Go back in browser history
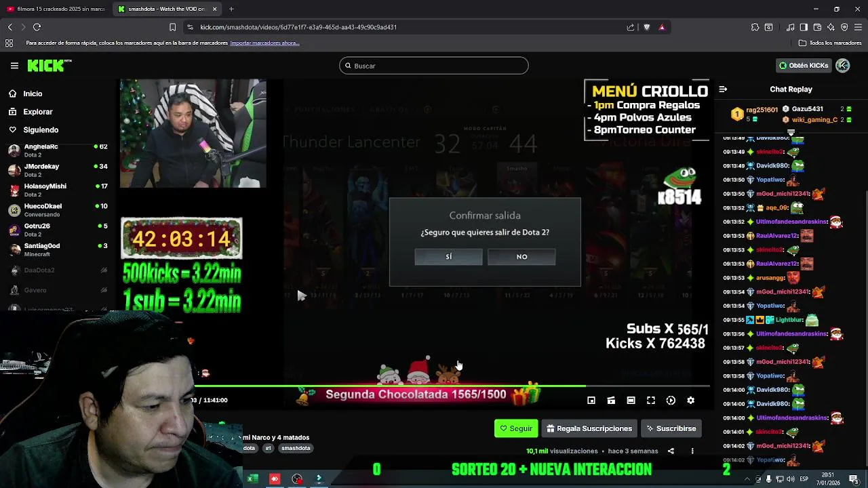Image resolution: width=868 pixels, height=488 pixels. (9, 27)
